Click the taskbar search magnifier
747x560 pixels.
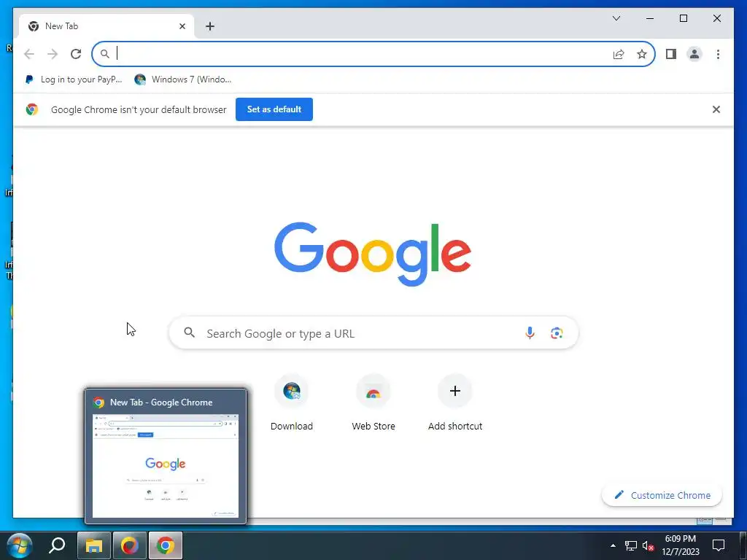pyautogui.click(x=57, y=545)
